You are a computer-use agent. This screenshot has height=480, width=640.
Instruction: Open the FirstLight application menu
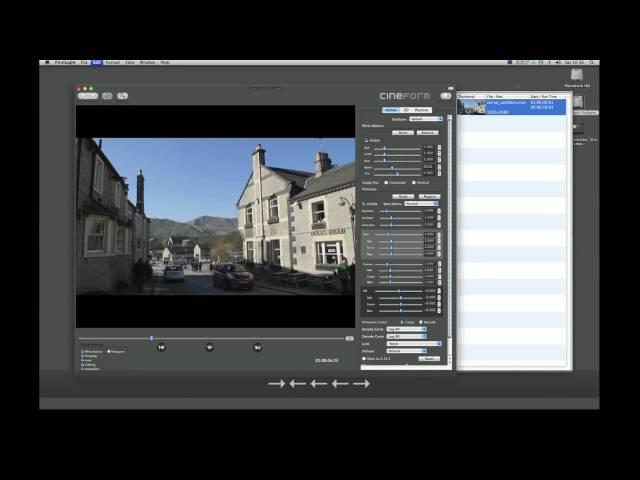65,62
